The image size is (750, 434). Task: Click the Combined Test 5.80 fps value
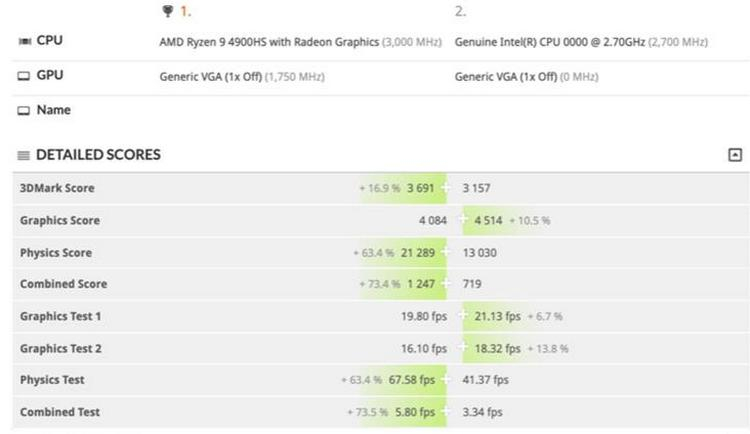415,412
